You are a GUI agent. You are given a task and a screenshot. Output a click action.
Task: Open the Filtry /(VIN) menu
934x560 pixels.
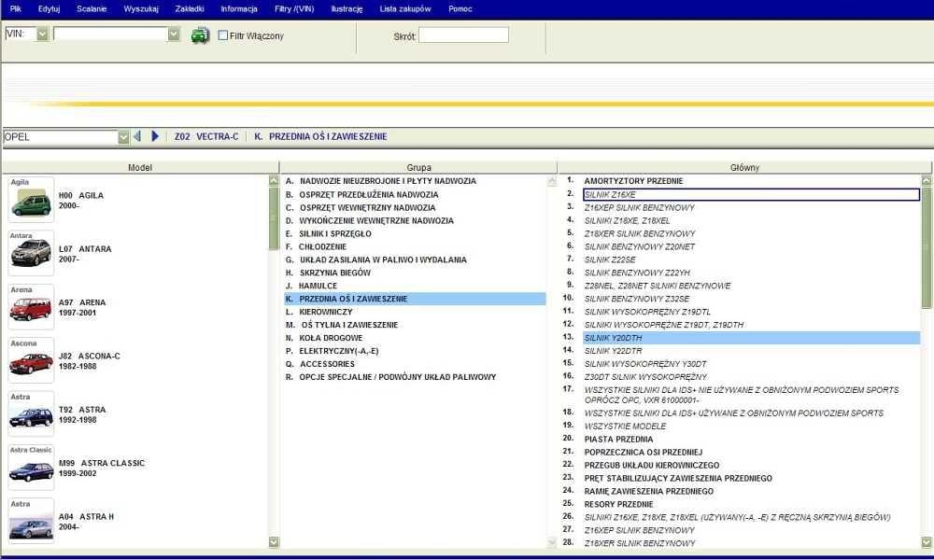pos(294,9)
